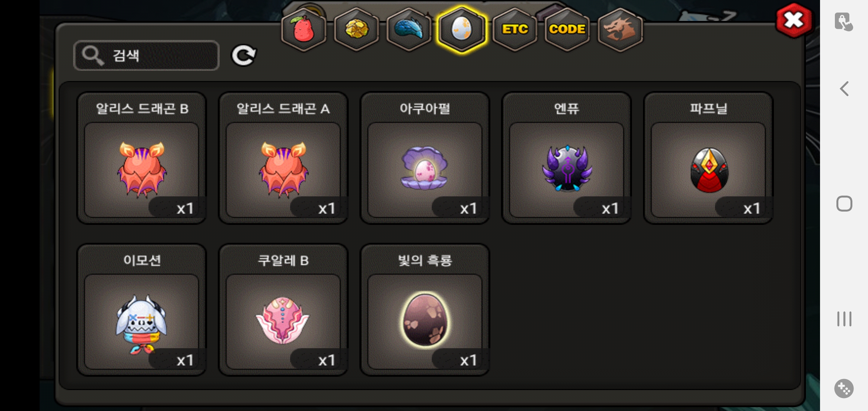Pick the 엔퓨 purple-winged egg

(x=566, y=158)
